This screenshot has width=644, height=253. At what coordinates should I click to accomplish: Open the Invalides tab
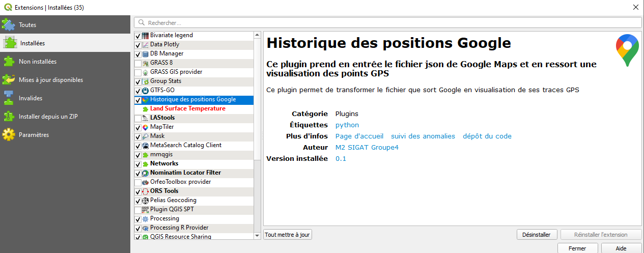pos(65,98)
